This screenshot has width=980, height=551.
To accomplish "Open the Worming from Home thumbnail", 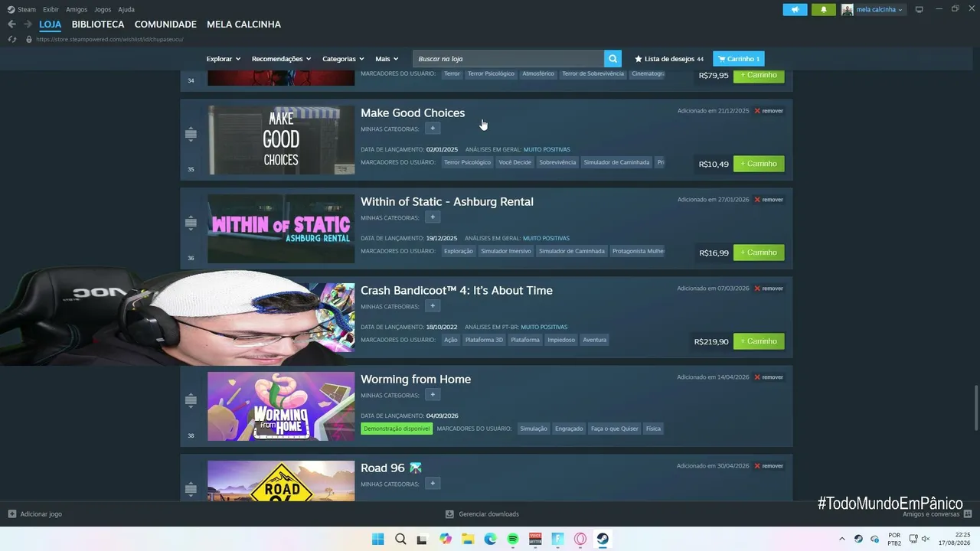I will (x=281, y=406).
